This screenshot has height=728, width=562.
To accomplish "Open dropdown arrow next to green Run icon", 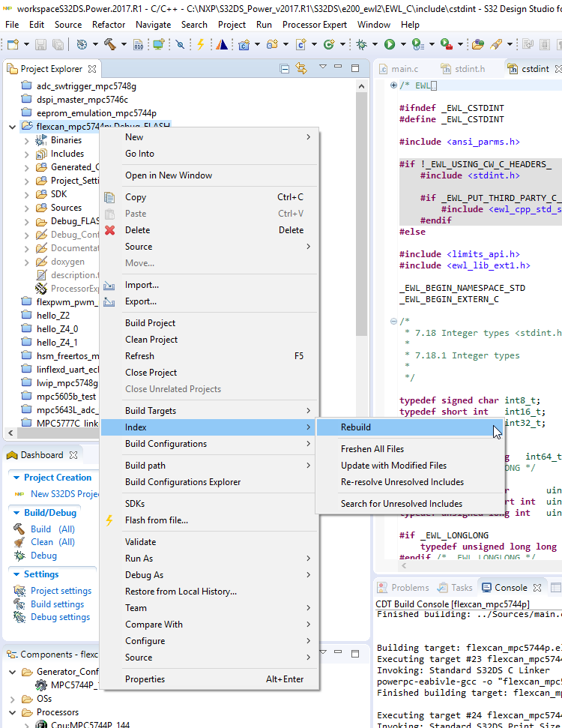I will [403, 44].
